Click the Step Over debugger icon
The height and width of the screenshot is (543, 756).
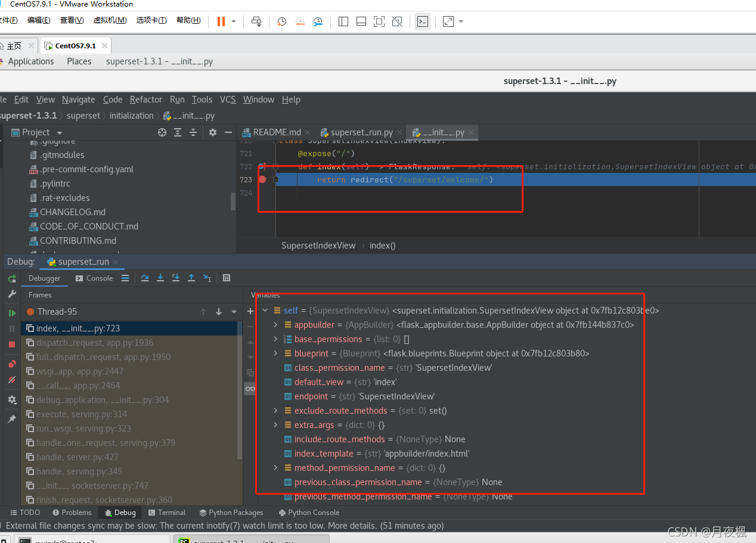(x=145, y=278)
